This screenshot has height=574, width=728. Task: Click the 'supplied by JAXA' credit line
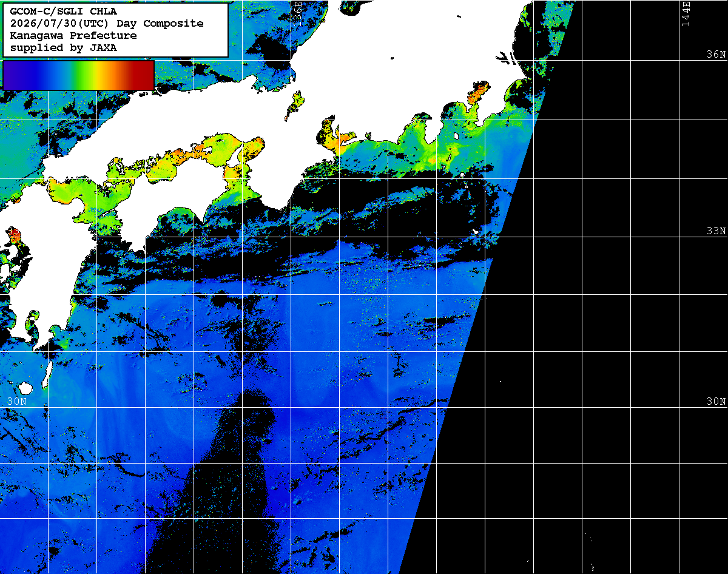pos(64,47)
